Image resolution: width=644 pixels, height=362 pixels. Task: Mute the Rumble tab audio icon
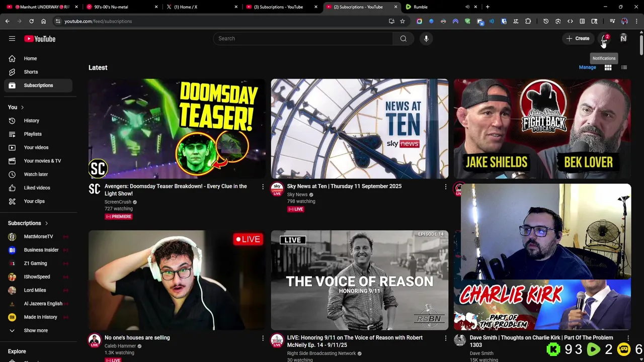click(467, 7)
